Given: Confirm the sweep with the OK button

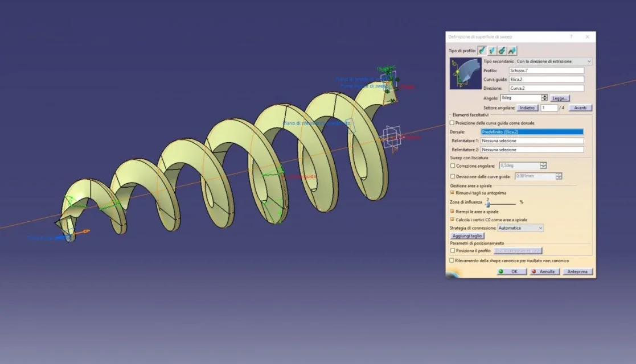Looking at the screenshot, I should coord(511,272).
